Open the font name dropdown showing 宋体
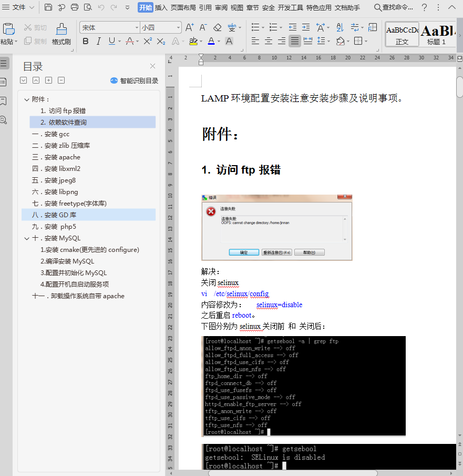Image resolution: width=463 pixels, height=476 pixels. click(135, 27)
